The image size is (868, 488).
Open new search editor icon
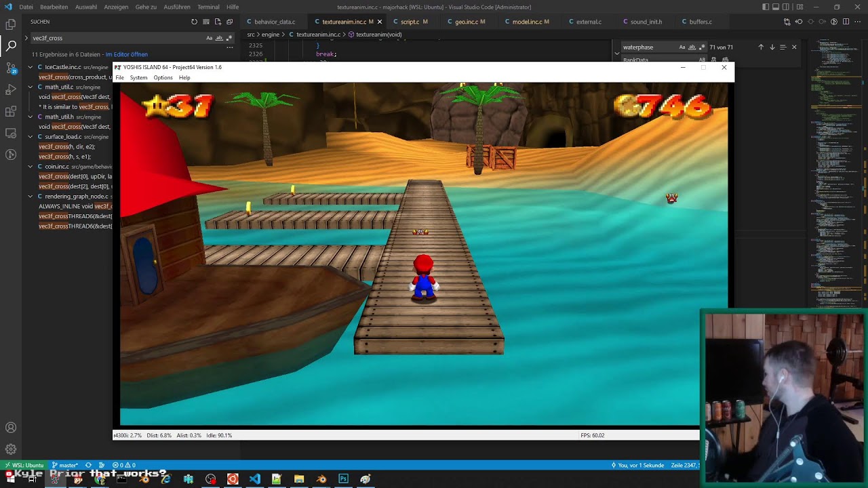click(218, 22)
